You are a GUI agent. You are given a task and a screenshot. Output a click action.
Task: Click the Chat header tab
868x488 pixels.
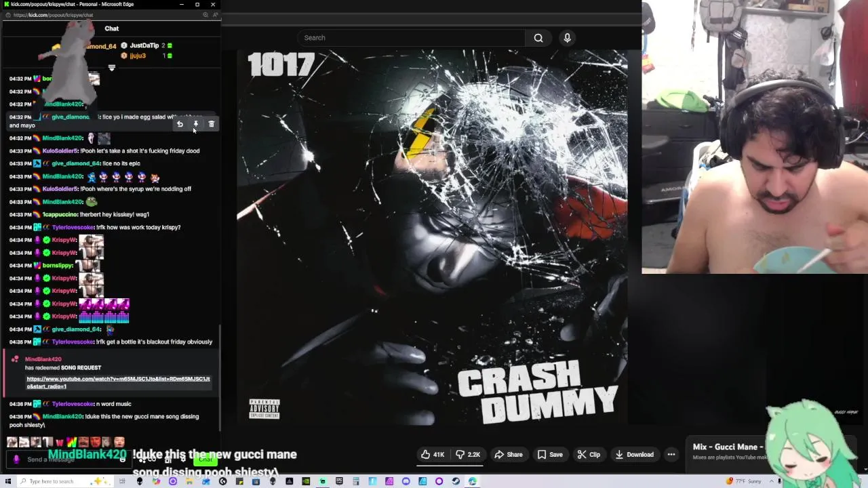(112, 28)
